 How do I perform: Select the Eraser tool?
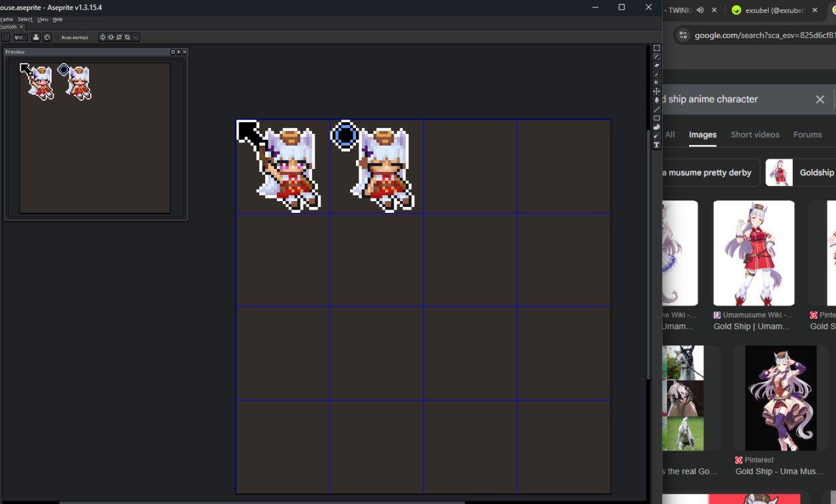(656, 65)
